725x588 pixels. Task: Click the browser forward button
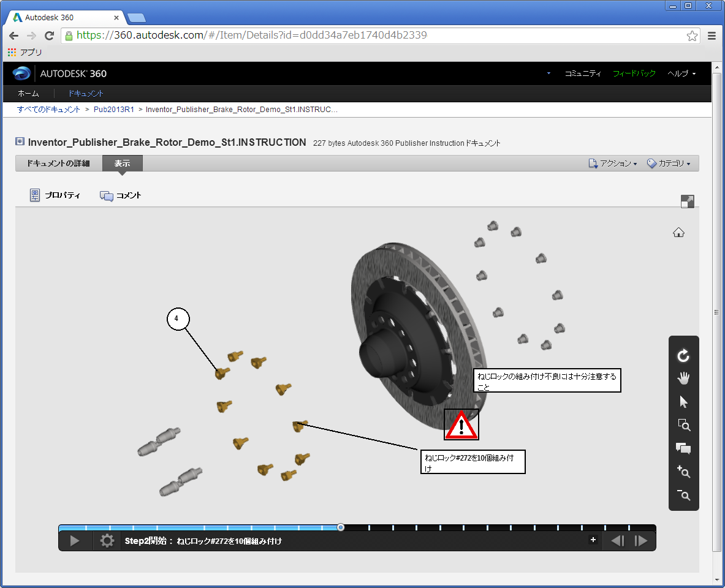pyautogui.click(x=31, y=36)
